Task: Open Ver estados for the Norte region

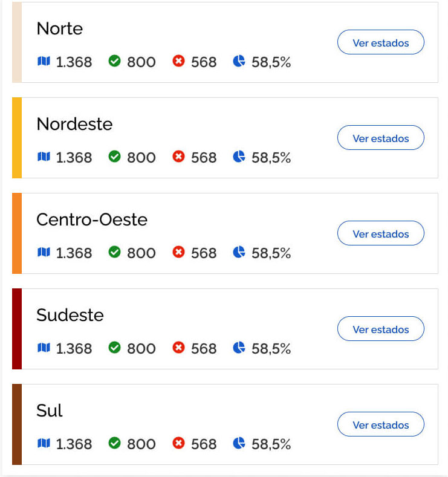Action: point(380,42)
